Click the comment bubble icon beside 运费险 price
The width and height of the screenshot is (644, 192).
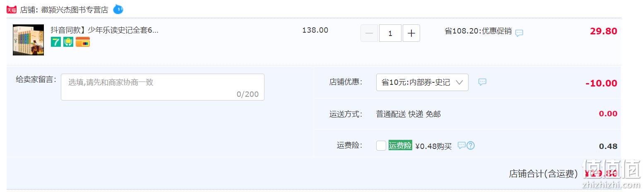(461, 145)
